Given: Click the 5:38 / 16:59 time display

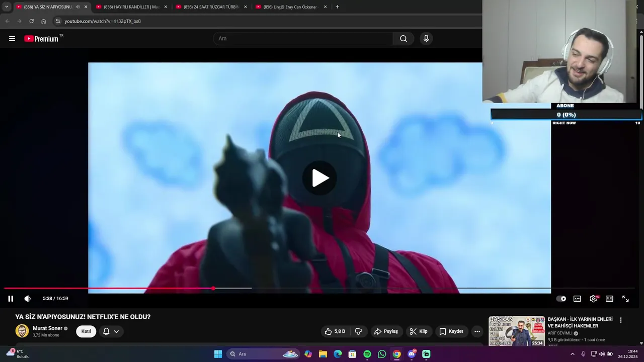Looking at the screenshot, I should click(55, 299).
